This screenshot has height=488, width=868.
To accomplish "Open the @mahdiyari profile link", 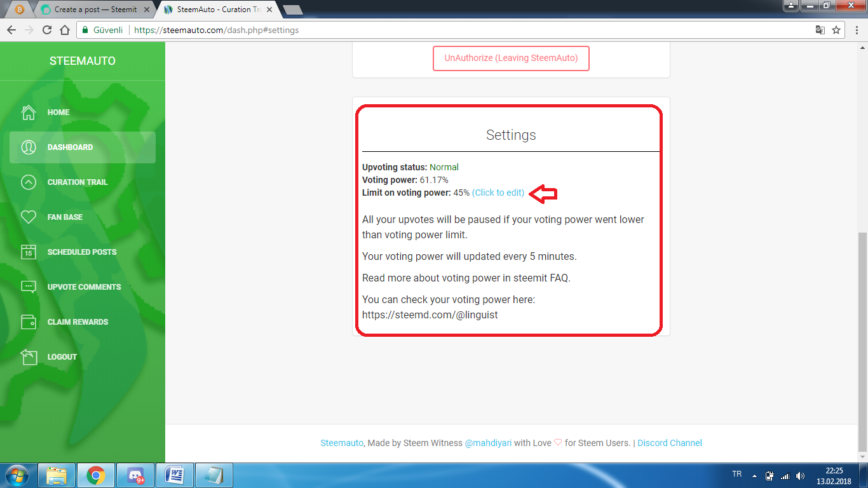I will pyautogui.click(x=488, y=443).
